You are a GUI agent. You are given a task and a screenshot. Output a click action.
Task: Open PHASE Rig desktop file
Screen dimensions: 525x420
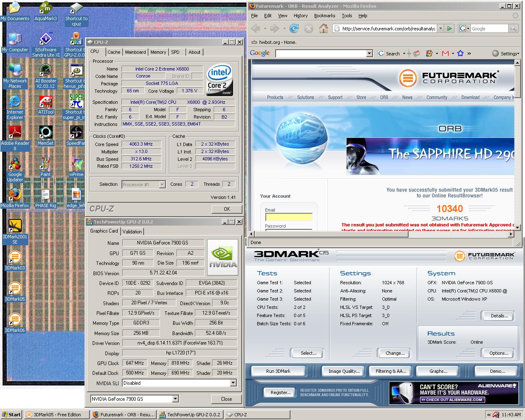click(x=46, y=198)
